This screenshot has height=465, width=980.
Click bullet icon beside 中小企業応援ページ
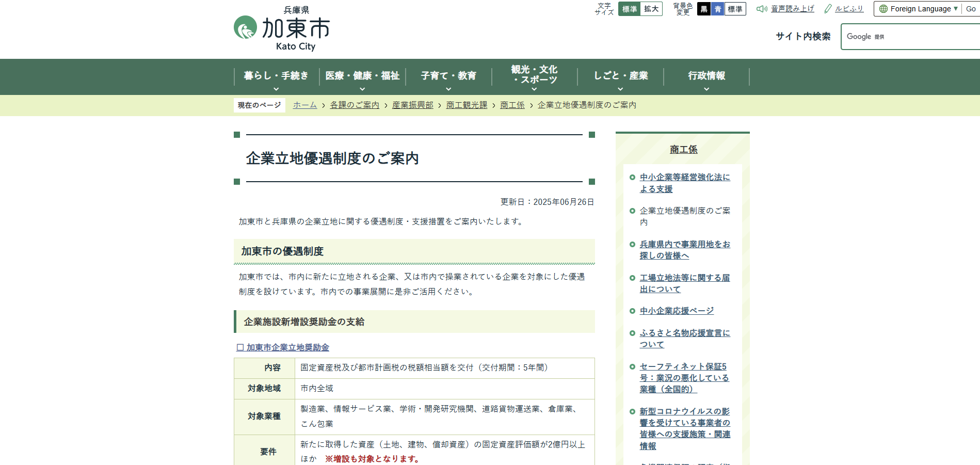632,311
